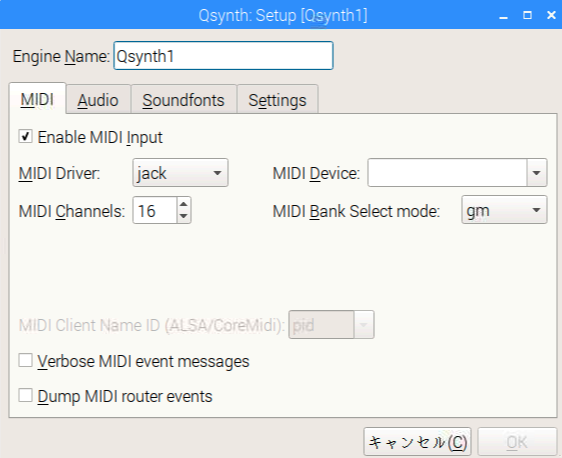Click the MIDI Channels down arrow
Screen dimensions: 562x458
[x=184, y=216]
